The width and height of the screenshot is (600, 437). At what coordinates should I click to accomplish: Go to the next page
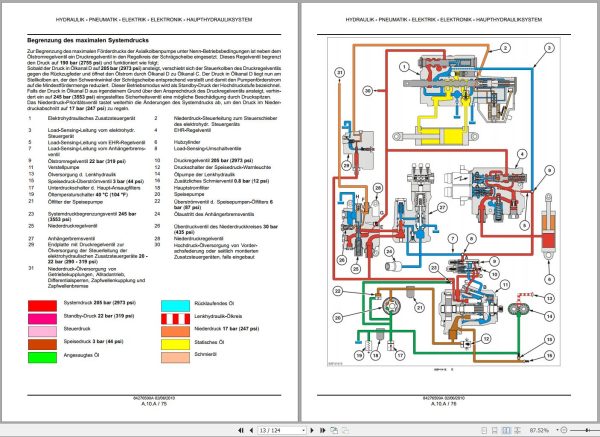(312, 430)
